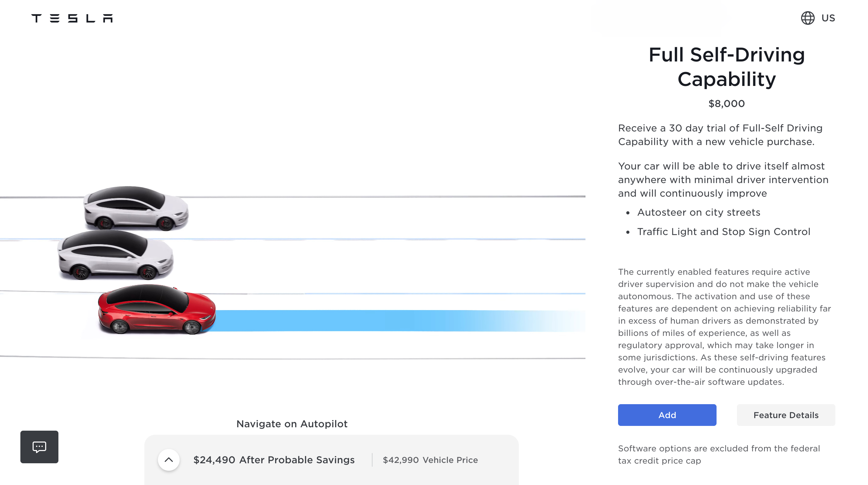The width and height of the screenshot is (868, 485).
Task: Click the Autosteer on city streets bullet
Action: (x=699, y=212)
